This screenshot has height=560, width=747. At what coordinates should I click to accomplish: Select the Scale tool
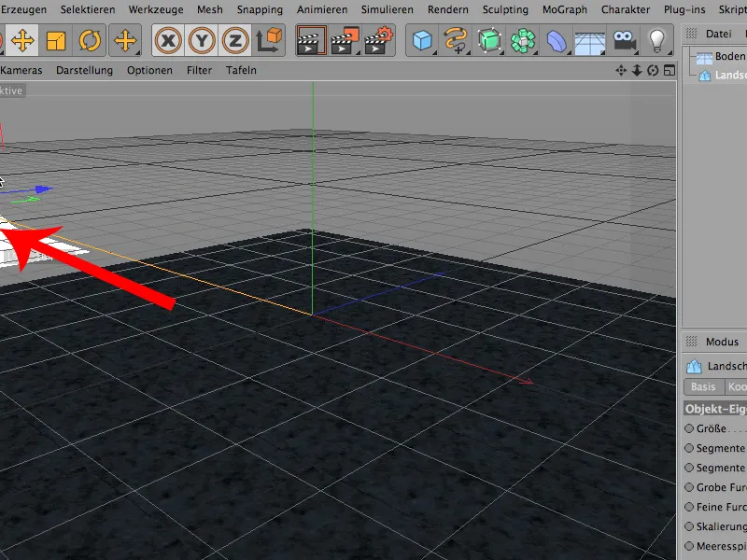pos(53,41)
